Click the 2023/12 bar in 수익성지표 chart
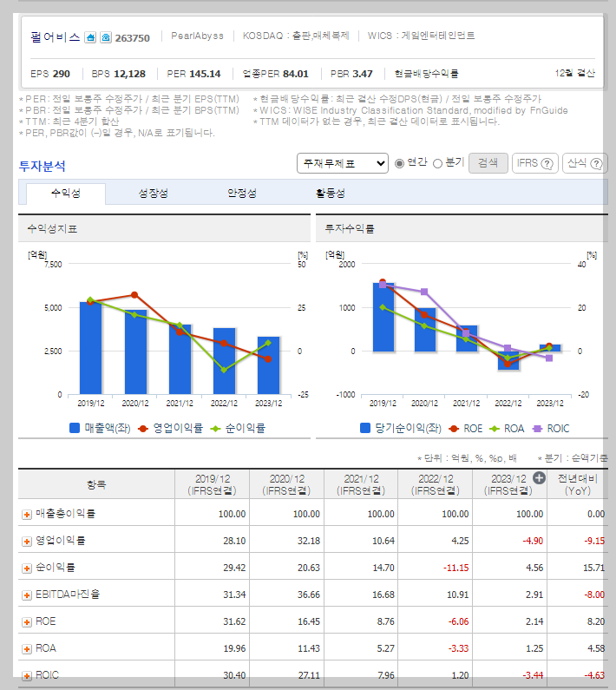616x690 pixels. coord(268,365)
